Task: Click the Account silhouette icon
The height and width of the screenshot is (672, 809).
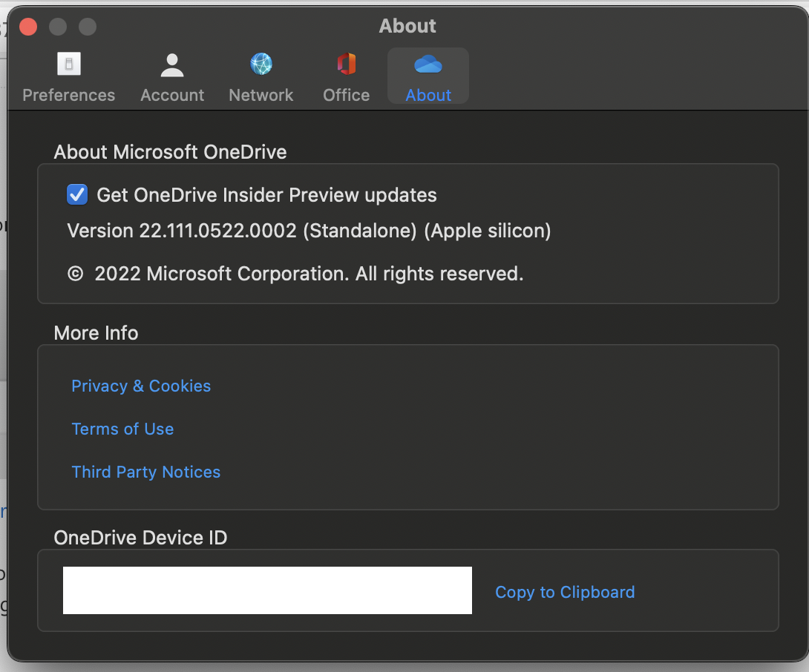Action: [172, 65]
